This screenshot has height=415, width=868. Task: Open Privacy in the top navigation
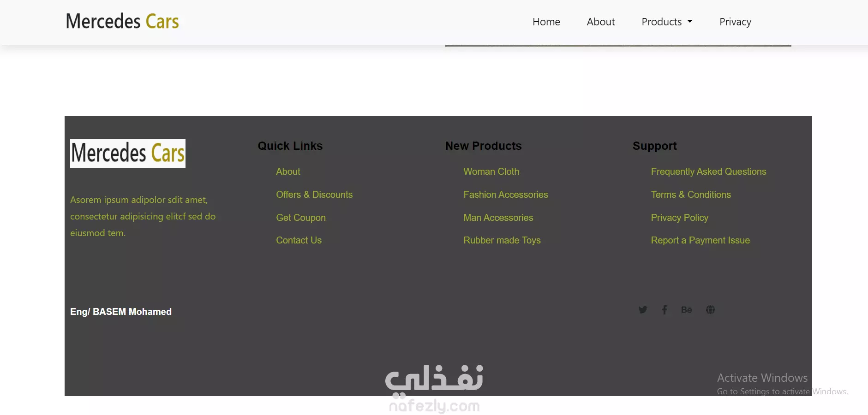(x=735, y=22)
